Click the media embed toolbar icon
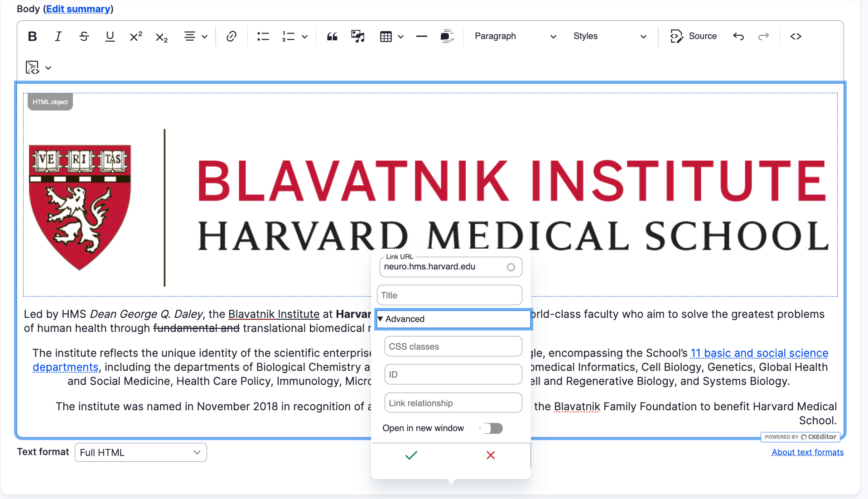The width and height of the screenshot is (868, 499). pos(447,36)
